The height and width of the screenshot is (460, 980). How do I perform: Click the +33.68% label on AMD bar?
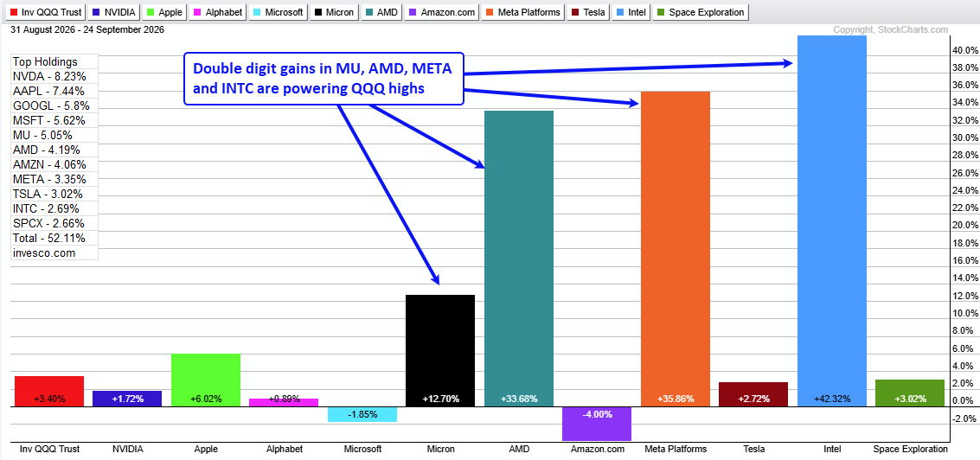coord(519,399)
